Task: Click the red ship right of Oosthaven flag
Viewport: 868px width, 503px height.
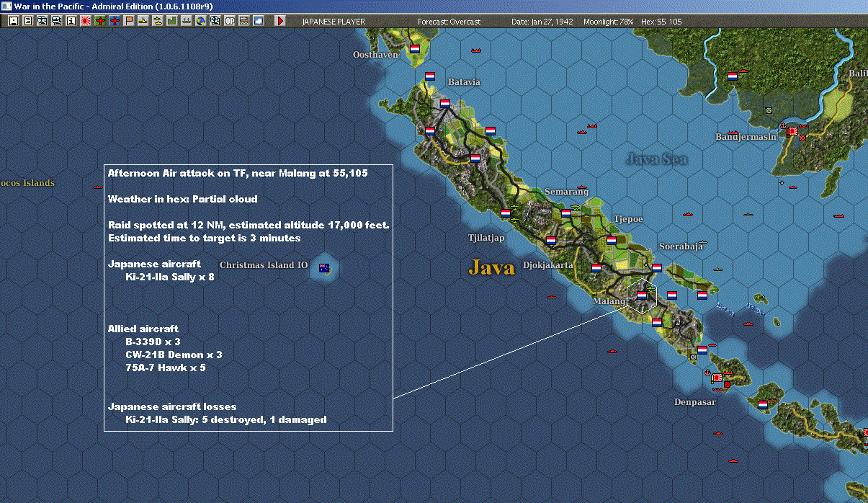Action: [475, 50]
